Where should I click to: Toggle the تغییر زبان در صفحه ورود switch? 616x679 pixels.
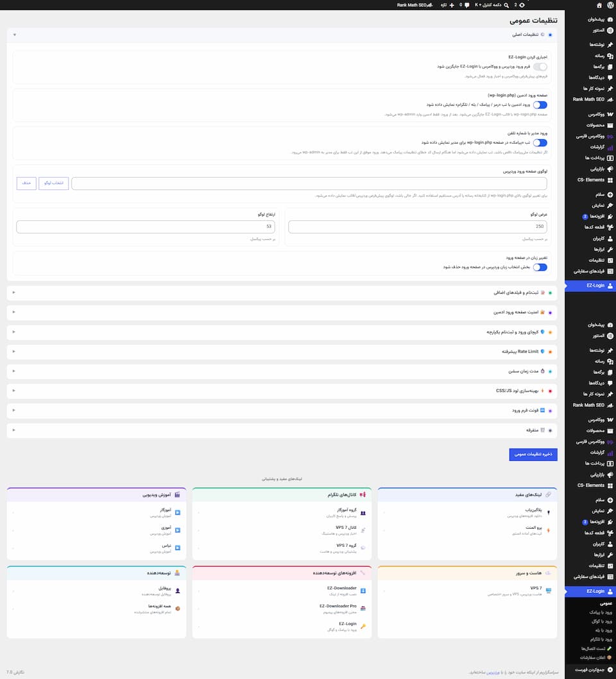point(540,267)
